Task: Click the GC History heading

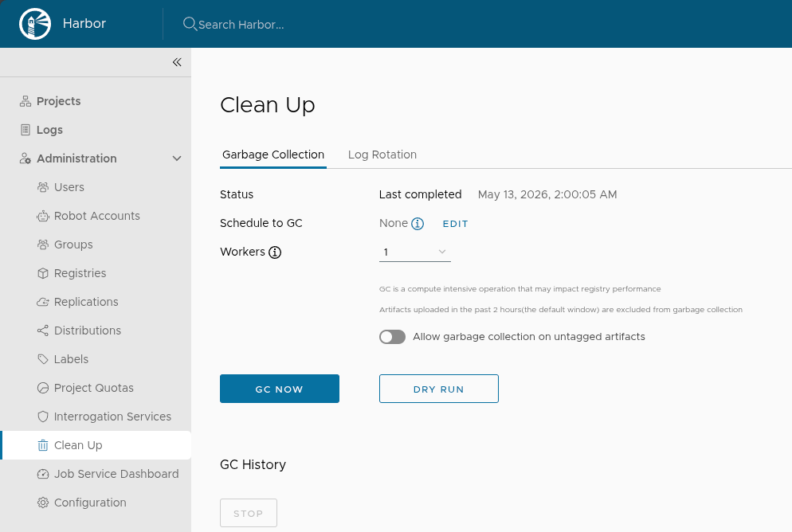Action: click(x=253, y=465)
